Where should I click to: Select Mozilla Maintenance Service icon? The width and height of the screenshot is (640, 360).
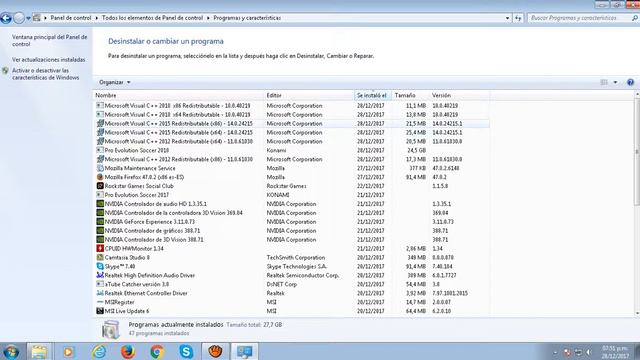100,168
